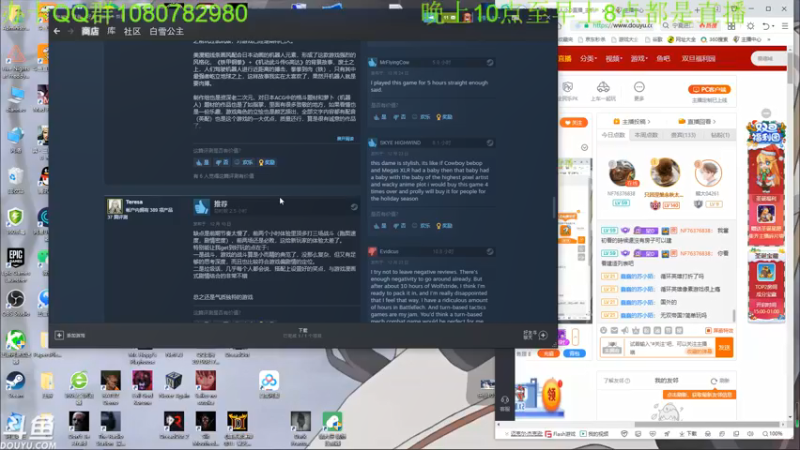800x450 pixels.
Task: Switch to the 贵宾(133) tab
Action: click(683, 135)
